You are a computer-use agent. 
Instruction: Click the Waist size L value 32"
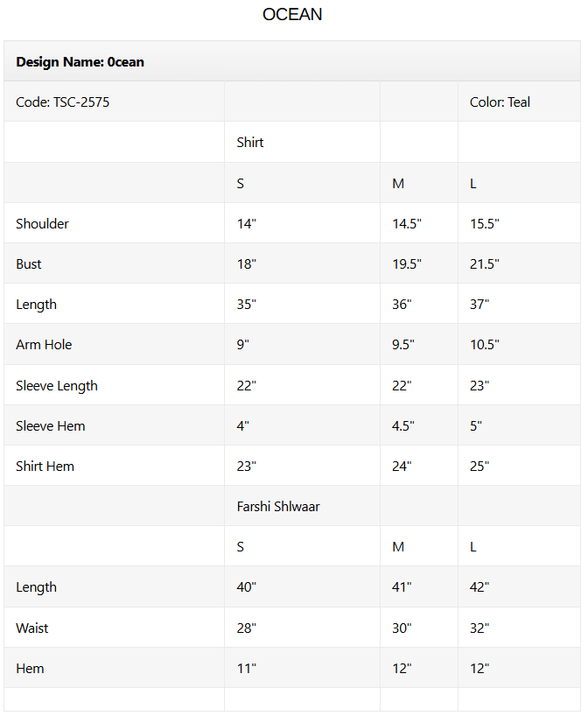pos(479,628)
